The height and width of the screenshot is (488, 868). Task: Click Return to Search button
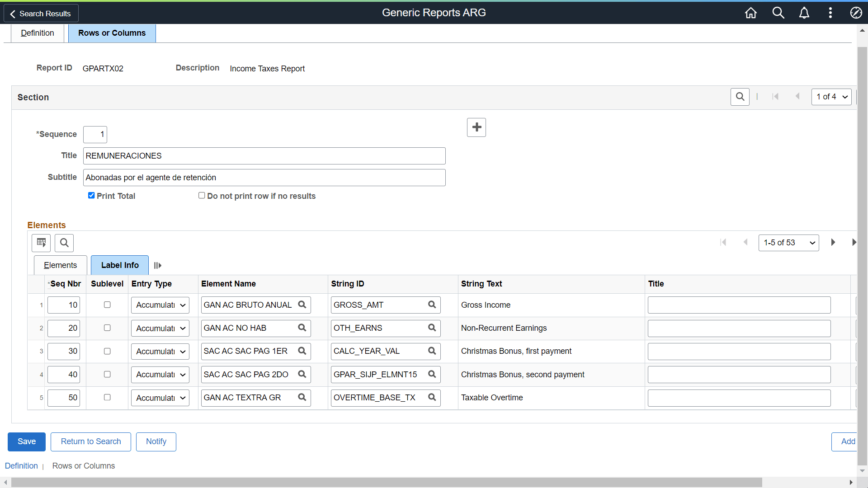click(x=91, y=441)
